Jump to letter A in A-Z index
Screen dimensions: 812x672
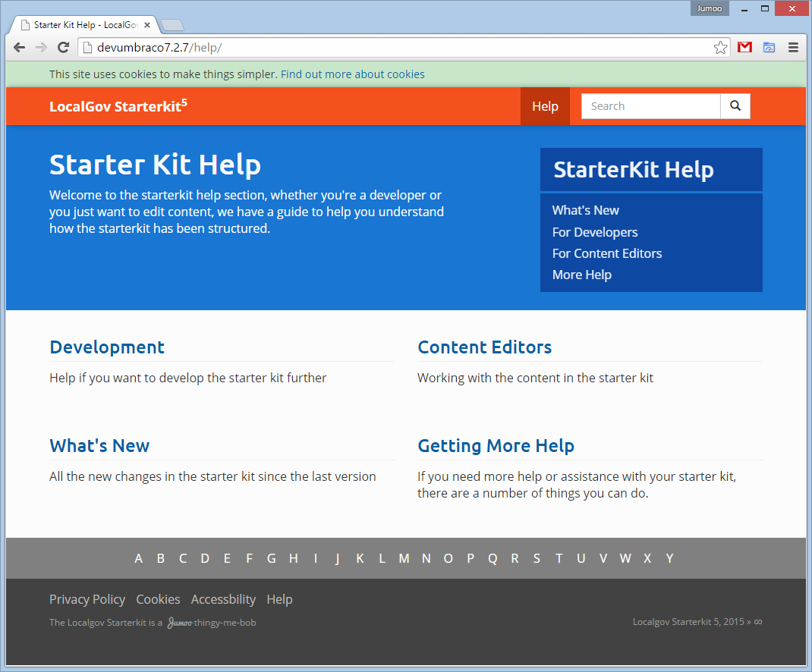click(139, 559)
